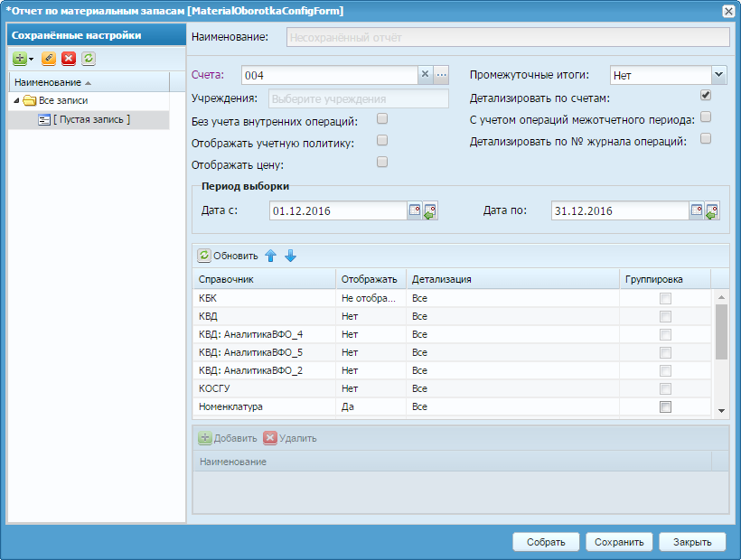Click the Группировка column header
Viewport: 741px width, 560px height.
tap(665, 279)
